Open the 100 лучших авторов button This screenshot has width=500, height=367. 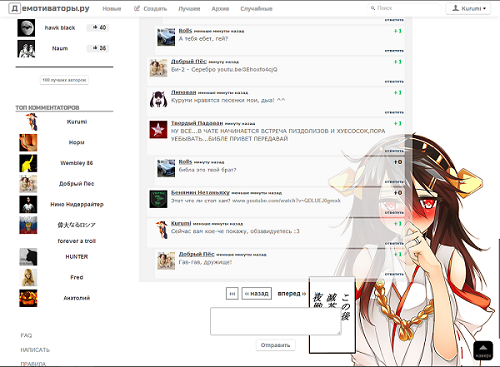click(64, 80)
